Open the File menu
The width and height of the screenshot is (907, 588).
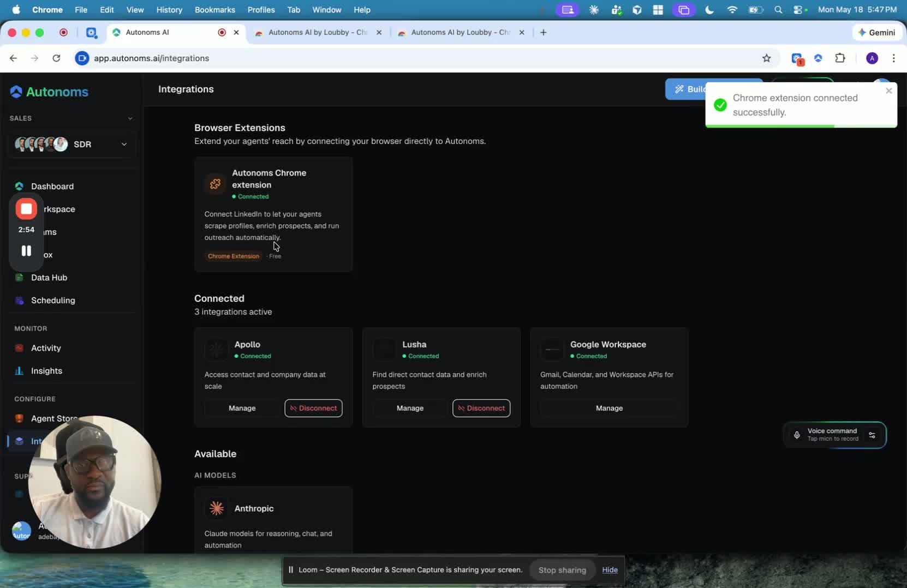[81, 10]
